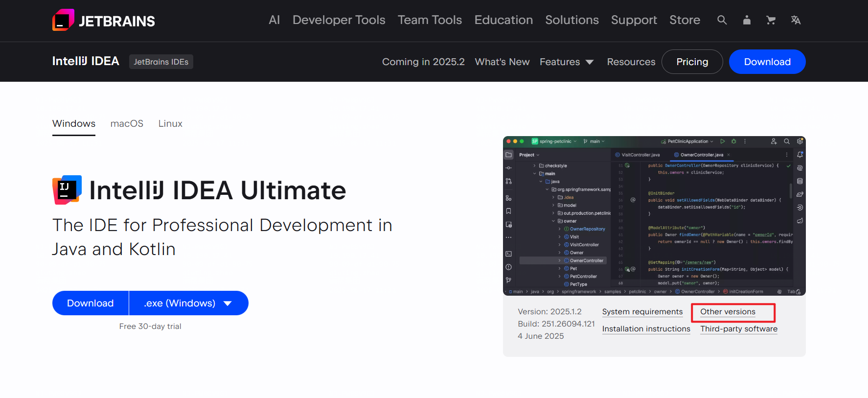Viewport: 868px width, 398px height.
Task: Open the What's New page
Action: coord(502,62)
